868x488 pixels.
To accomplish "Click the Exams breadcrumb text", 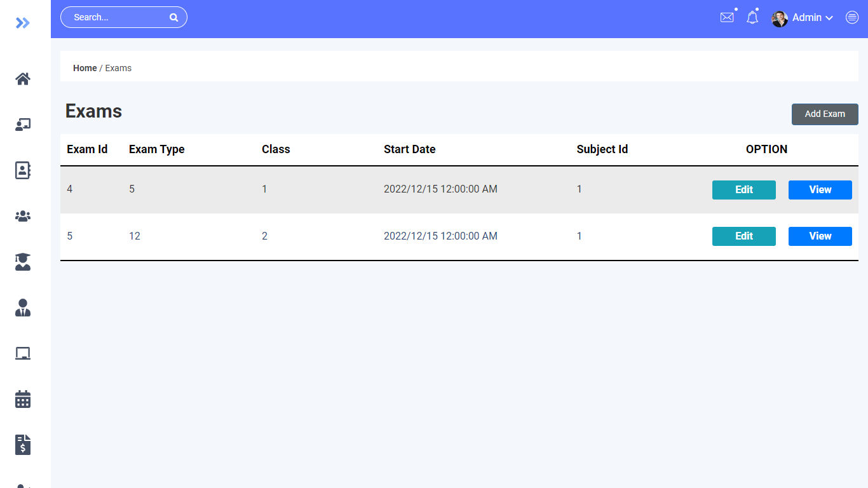I will [x=118, y=68].
